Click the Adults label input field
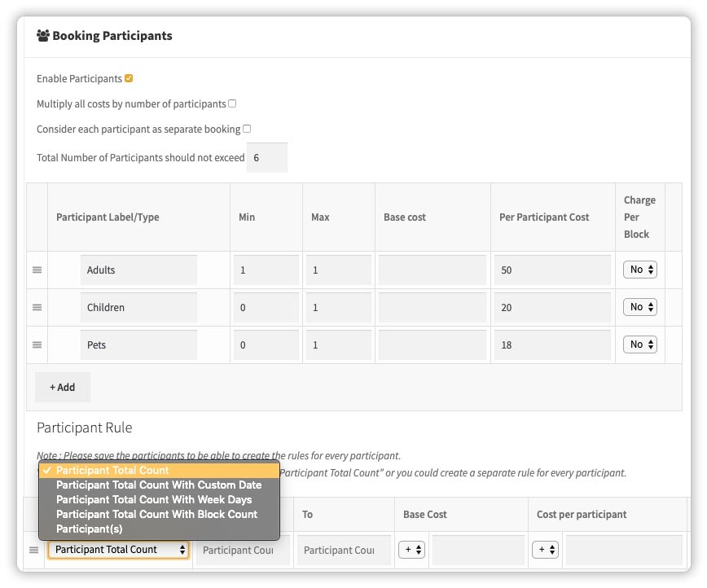 coord(138,270)
